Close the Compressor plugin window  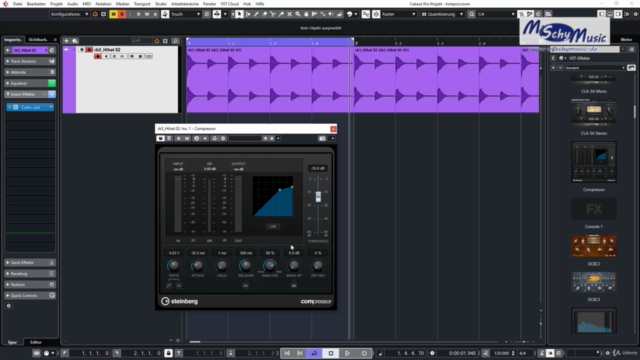pos(333,129)
